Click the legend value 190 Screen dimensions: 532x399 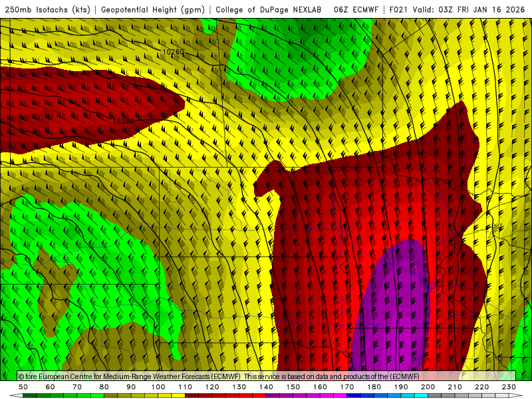[x=401, y=387]
